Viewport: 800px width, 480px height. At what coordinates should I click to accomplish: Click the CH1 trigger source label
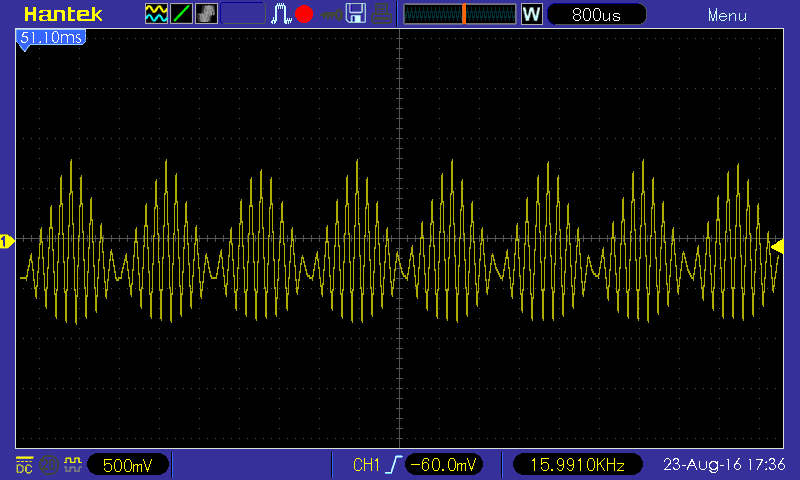tap(366, 465)
